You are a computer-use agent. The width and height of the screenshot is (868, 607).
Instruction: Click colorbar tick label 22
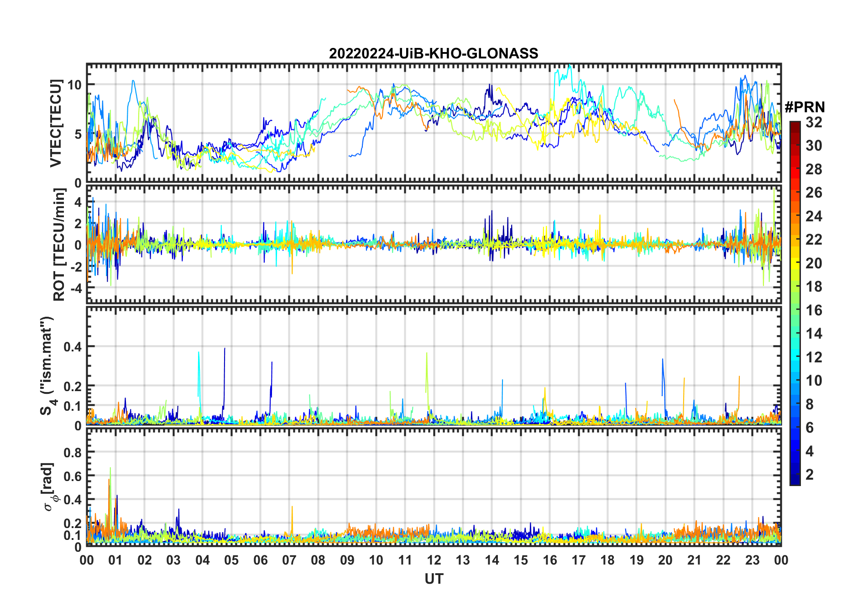814,239
